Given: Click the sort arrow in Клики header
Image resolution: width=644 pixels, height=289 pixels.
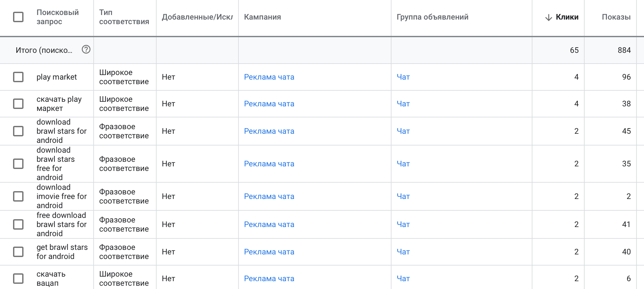Looking at the screenshot, I should (x=549, y=17).
